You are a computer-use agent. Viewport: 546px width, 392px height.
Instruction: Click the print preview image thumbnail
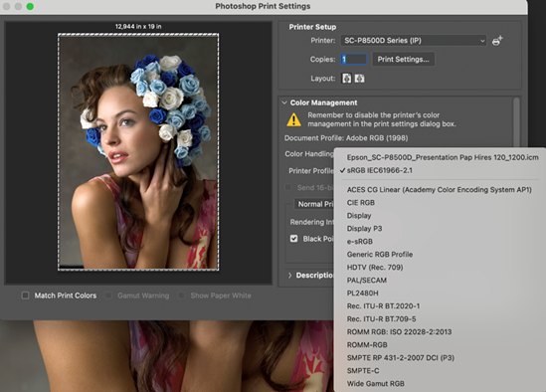click(x=138, y=152)
